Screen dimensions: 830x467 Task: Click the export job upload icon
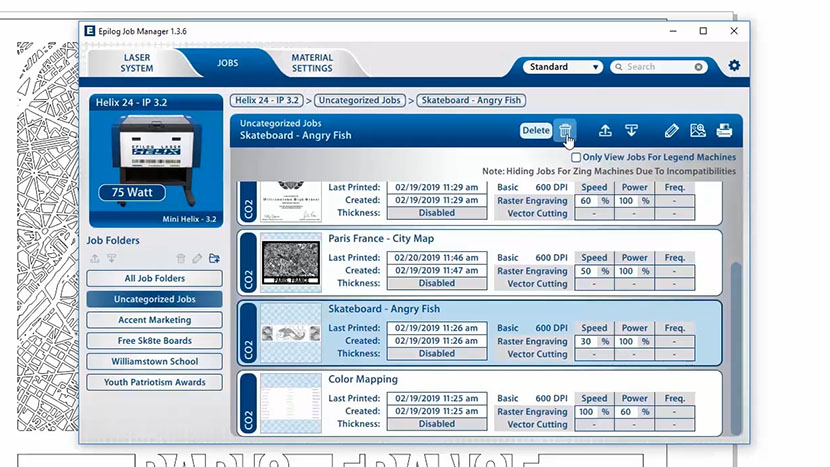pyautogui.click(x=605, y=130)
